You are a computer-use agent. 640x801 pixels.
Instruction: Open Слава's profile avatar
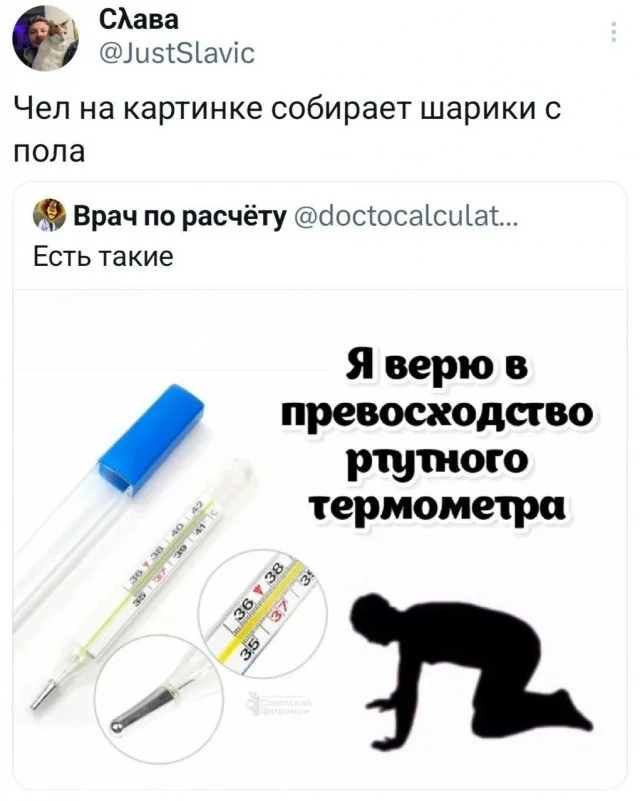pos(45,40)
